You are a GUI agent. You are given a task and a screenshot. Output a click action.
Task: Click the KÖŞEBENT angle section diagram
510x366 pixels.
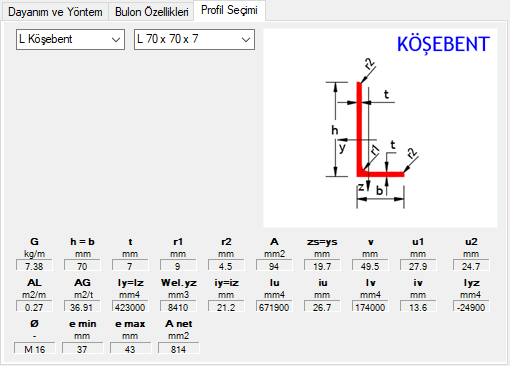pyautogui.click(x=380, y=128)
